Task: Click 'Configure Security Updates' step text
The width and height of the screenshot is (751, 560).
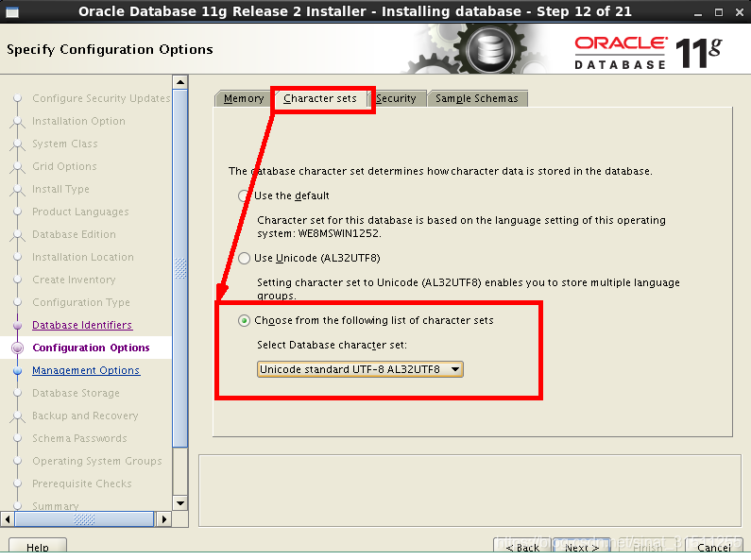Action: point(101,98)
